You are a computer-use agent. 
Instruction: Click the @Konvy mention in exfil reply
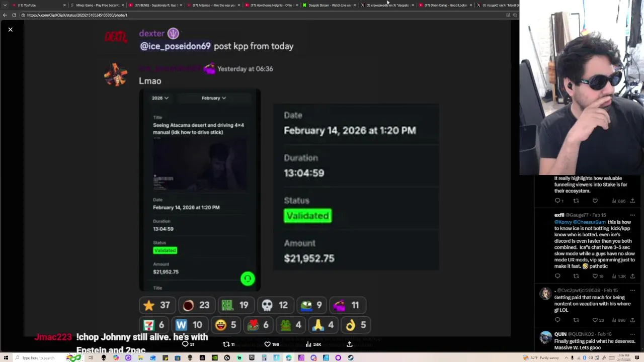(563, 222)
